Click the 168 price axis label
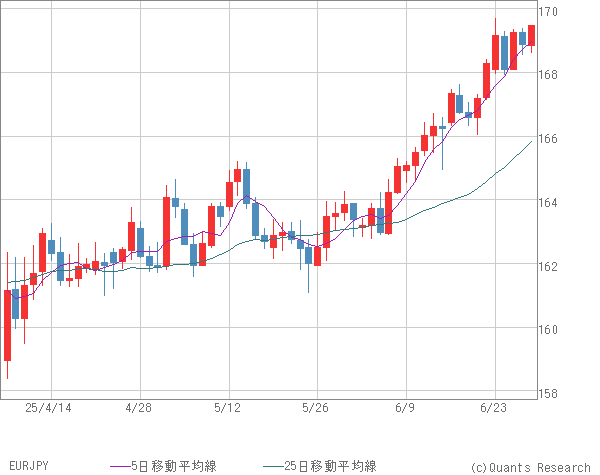Screen dimensions: 600x475 tap(548, 74)
